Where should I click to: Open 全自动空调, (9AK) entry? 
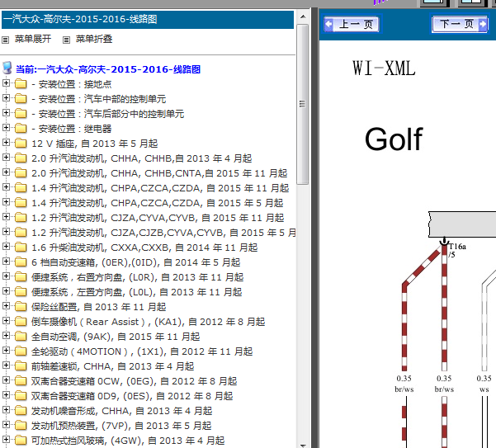point(116,337)
